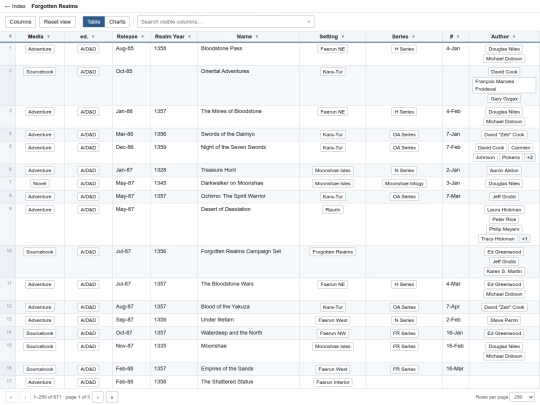
Task: Select the Under Illefarn name cell
Action: (248, 320)
